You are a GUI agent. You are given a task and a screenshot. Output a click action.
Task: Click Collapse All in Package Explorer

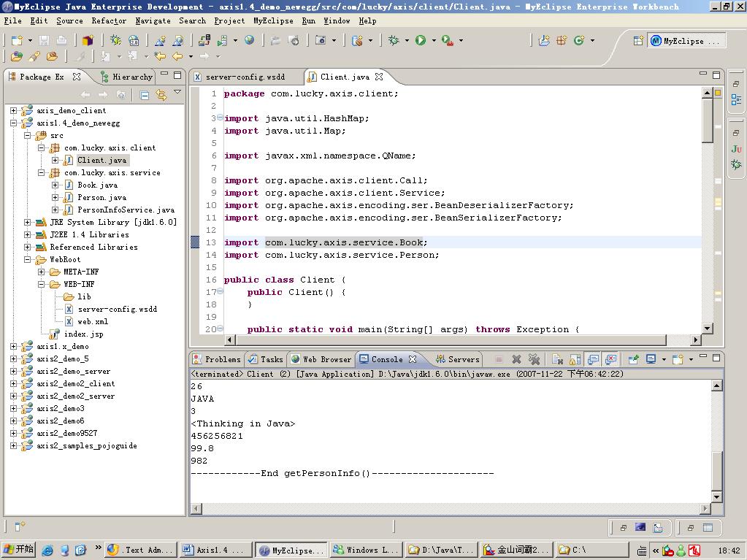[x=145, y=95]
